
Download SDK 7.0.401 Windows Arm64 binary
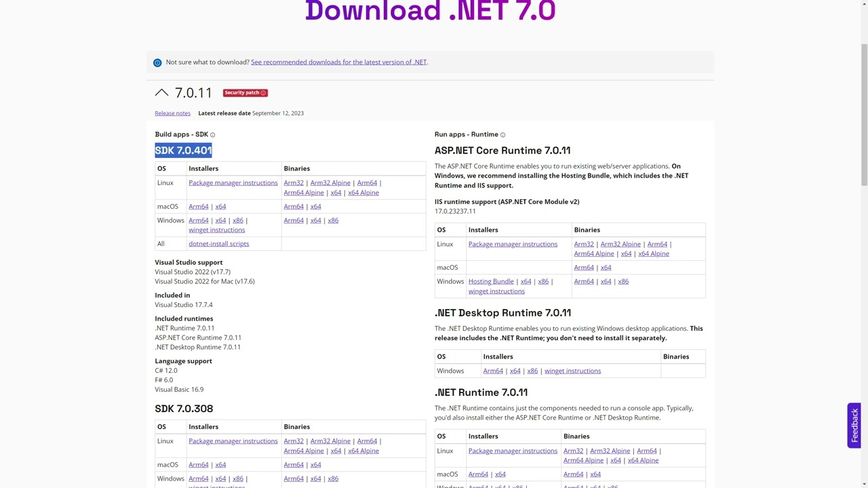tap(294, 220)
